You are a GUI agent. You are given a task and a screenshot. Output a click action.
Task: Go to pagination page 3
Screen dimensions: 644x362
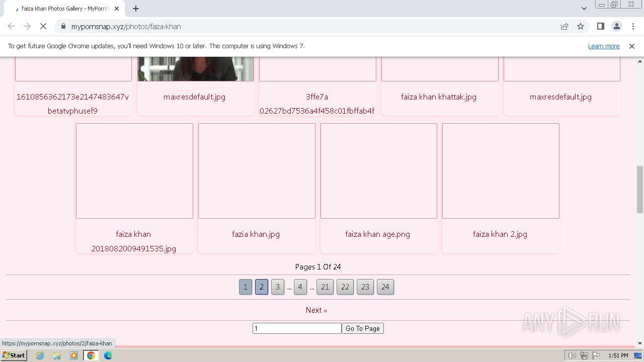[278, 287]
